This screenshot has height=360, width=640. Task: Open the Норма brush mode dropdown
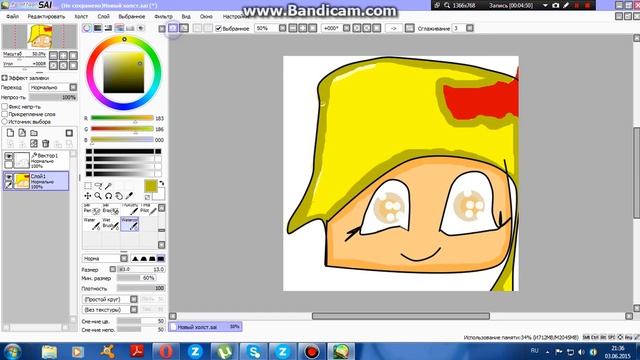click(105, 258)
